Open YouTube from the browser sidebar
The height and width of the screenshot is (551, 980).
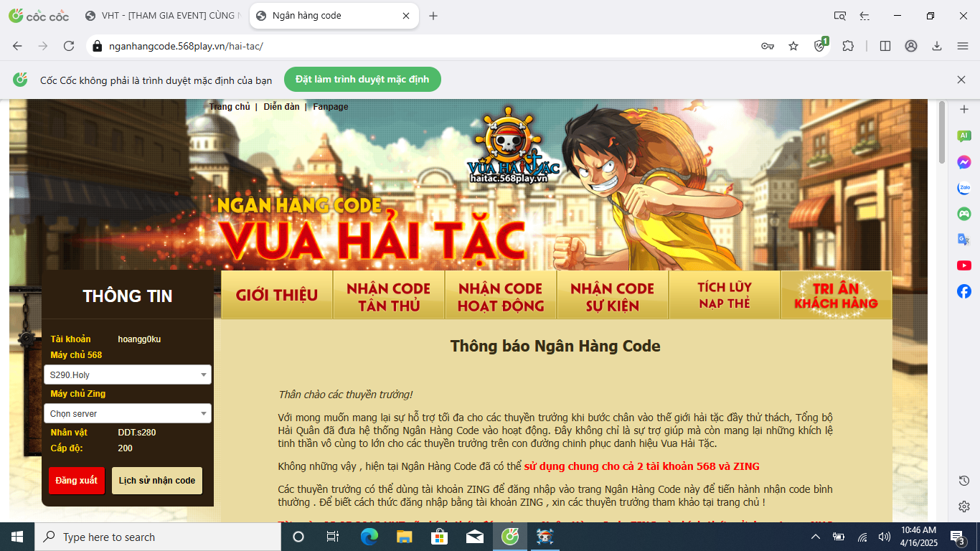coord(964,265)
